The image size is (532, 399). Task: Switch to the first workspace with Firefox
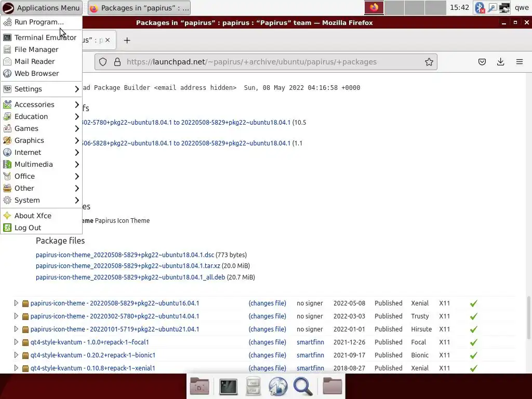[x=374, y=8]
